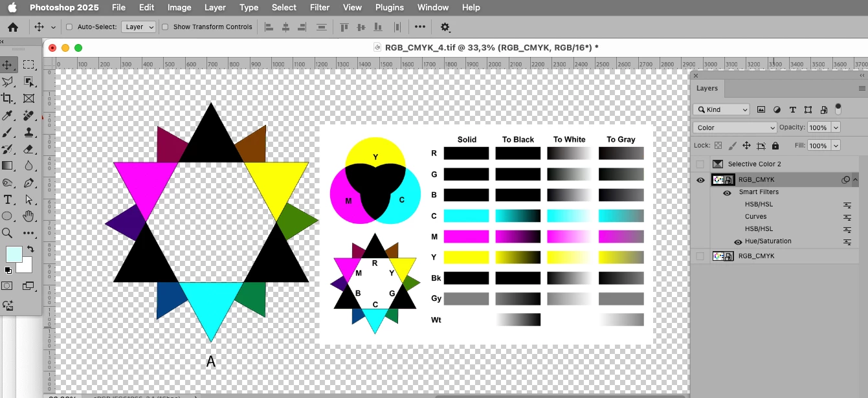
Task: Hide the visible RGB_CMYK smart object layer
Action: pyautogui.click(x=700, y=180)
